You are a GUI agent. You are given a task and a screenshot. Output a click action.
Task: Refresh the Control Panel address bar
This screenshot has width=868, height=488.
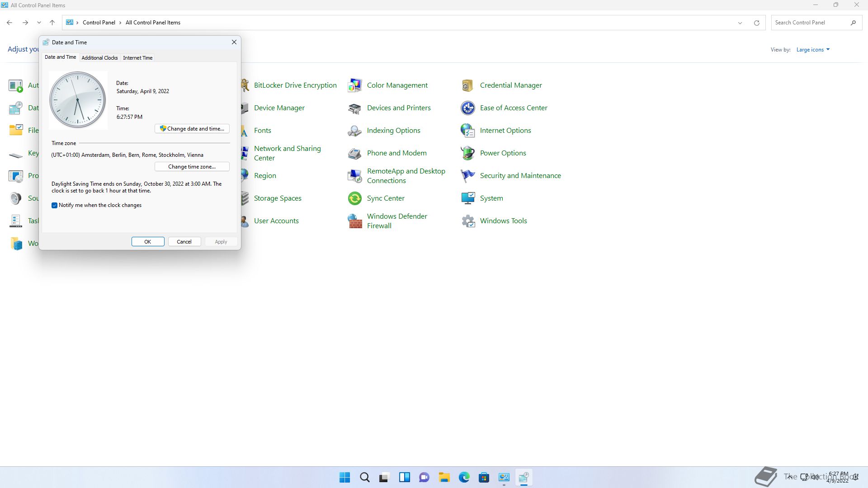(756, 23)
